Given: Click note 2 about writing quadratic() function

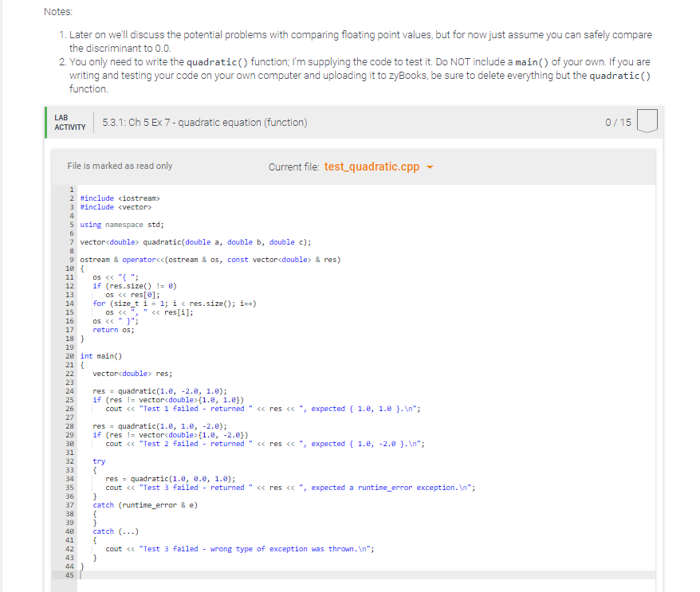Looking at the screenshot, I should click(x=360, y=76).
